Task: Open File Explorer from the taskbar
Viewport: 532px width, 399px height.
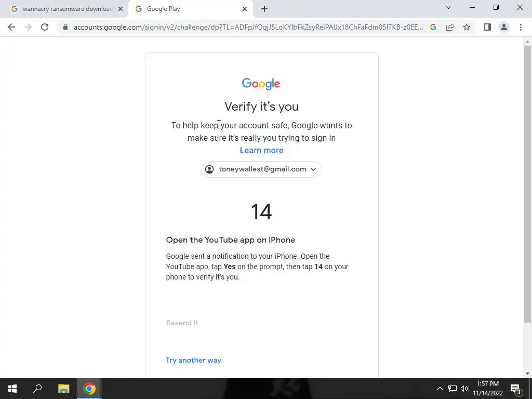Action: (x=64, y=389)
